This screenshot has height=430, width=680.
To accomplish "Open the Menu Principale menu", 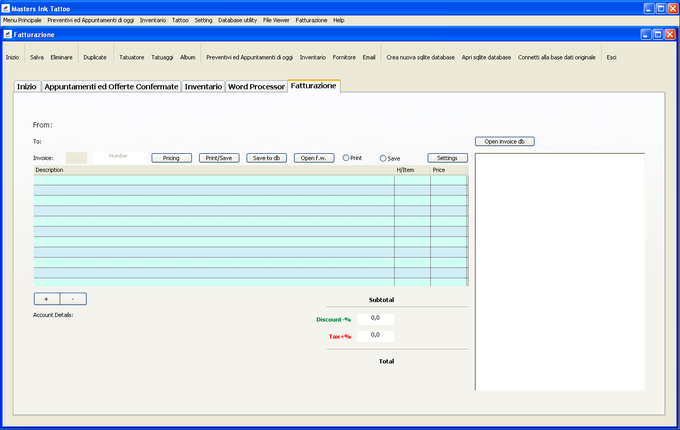I will 23,20.
